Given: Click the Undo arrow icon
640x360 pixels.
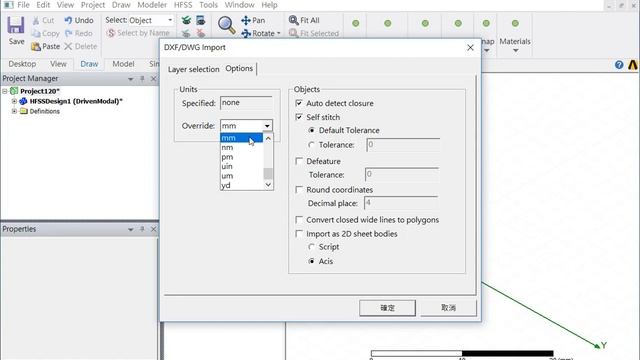Looking at the screenshot, I should pyautogui.click(x=68, y=20).
